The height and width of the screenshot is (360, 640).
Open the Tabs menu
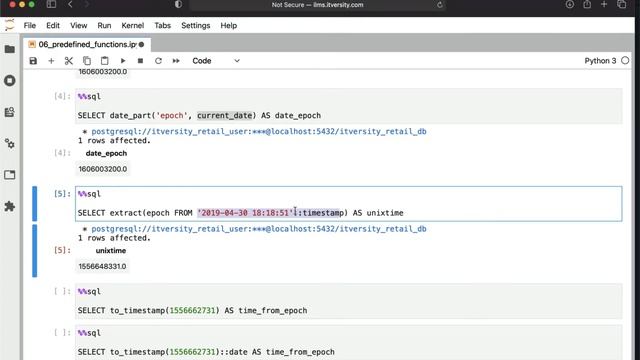click(x=162, y=25)
